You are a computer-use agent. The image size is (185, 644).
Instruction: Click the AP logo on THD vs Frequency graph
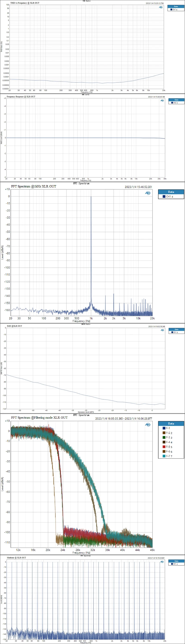tap(160, 7)
